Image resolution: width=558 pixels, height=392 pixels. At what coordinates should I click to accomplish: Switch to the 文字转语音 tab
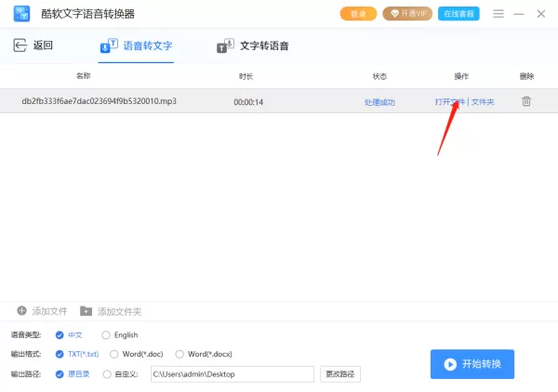point(253,46)
